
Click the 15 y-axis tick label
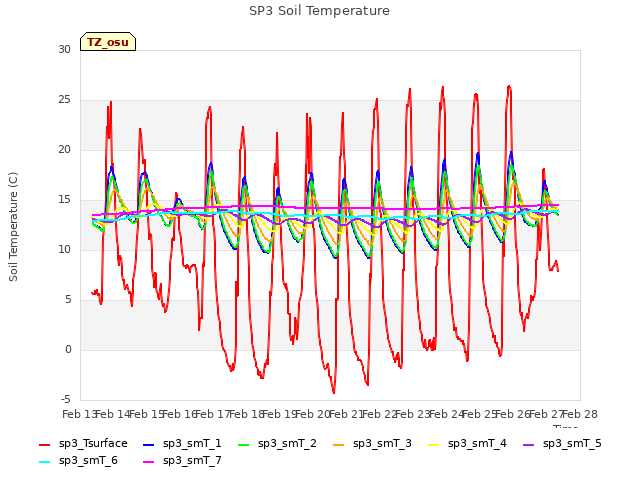[64, 200]
